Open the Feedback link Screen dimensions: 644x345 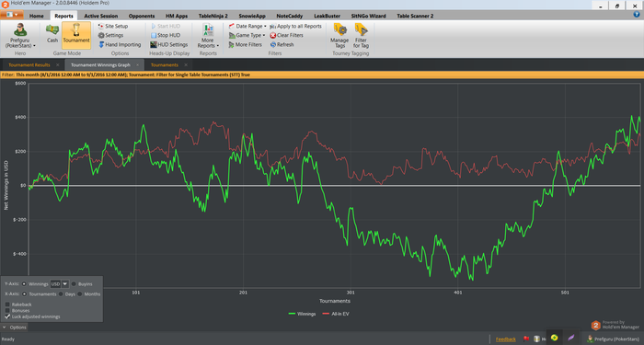coord(506,339)
